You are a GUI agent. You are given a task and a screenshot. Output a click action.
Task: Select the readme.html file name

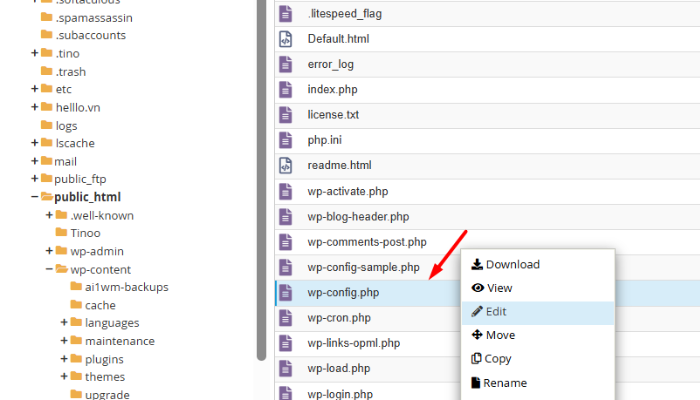pos(339,166)
